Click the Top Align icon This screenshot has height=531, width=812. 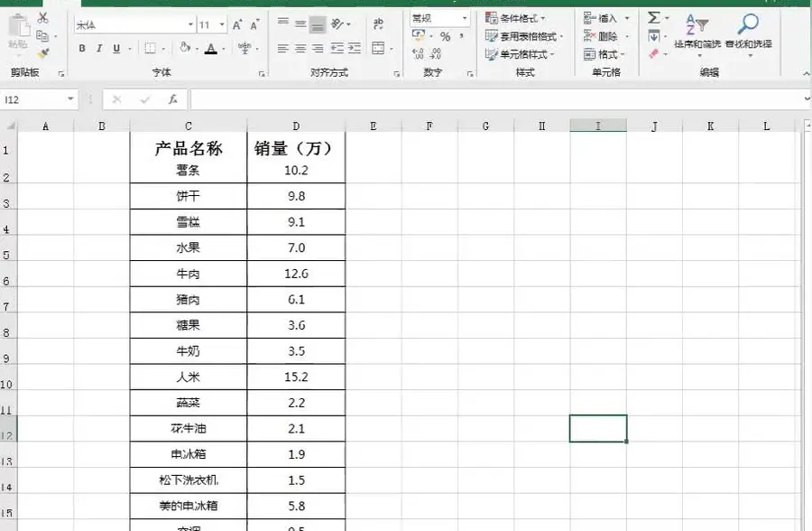[282, 23]
